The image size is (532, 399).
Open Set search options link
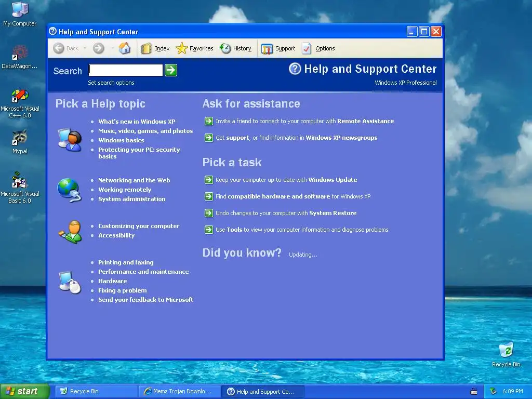[x=111, y=83]
